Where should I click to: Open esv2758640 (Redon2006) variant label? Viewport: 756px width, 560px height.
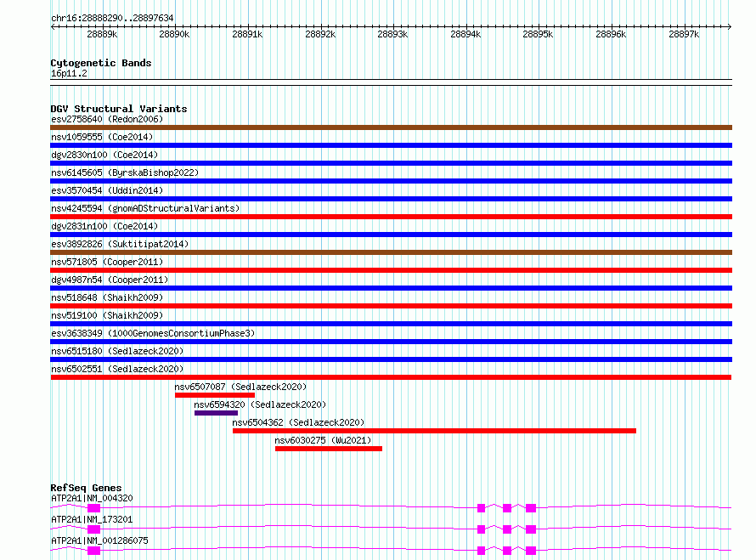(x=107, y=119)
